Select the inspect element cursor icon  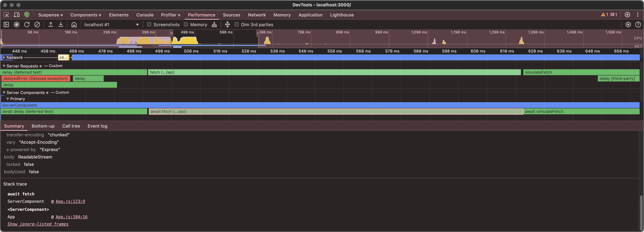(6, 15)
